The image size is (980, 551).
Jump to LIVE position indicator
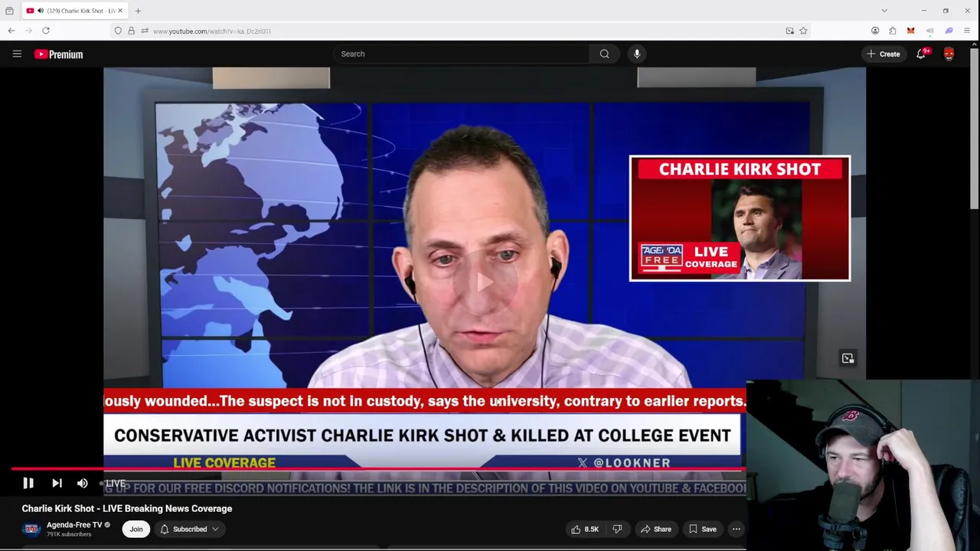tap(113, 483)
